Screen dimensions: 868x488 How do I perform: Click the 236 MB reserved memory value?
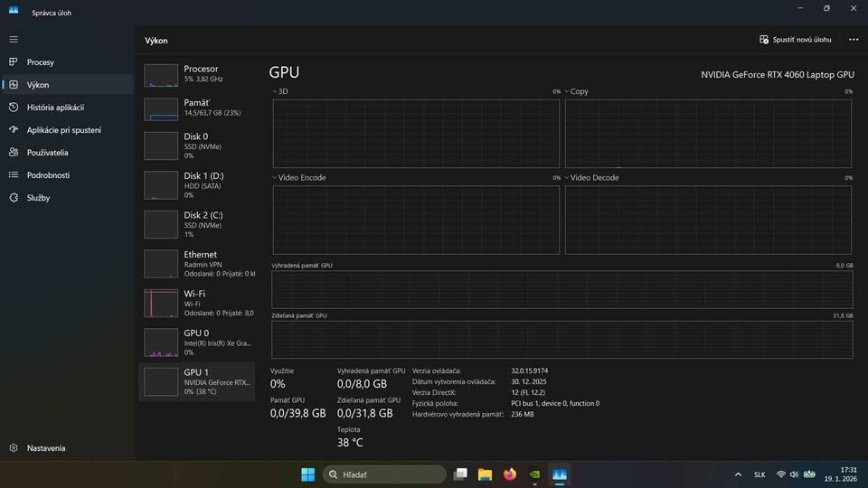click(x=523, y=414)
